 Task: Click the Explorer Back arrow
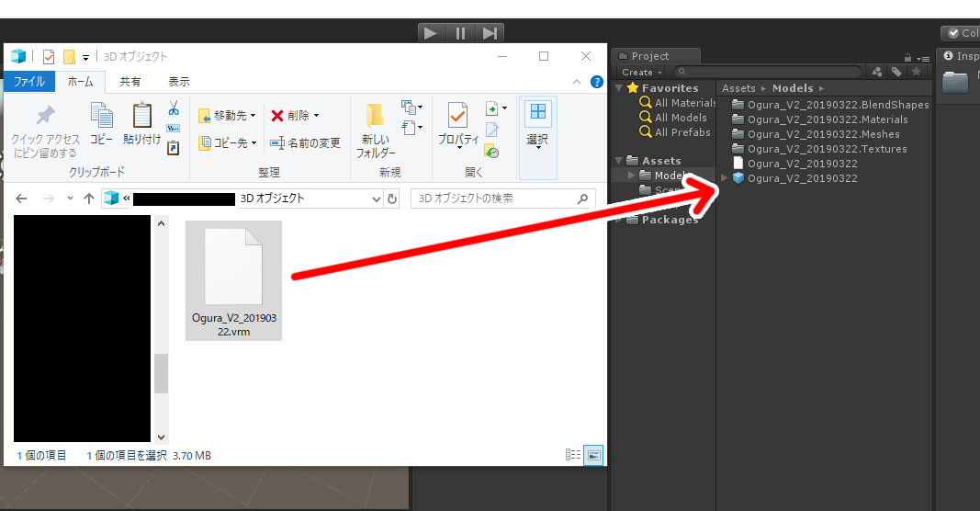(21, 199)
